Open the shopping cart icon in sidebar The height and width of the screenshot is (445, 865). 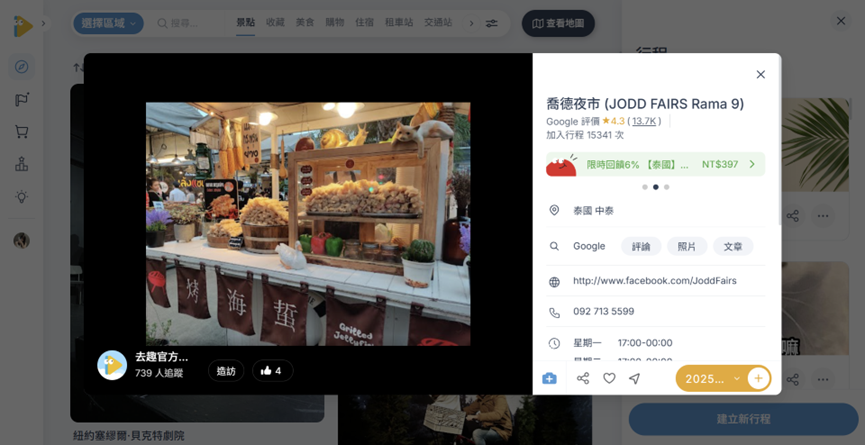click(x=22, y=132)
